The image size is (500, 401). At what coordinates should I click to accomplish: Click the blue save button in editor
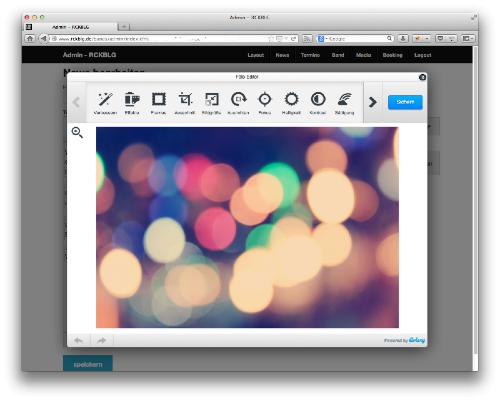tap(405, 102)
